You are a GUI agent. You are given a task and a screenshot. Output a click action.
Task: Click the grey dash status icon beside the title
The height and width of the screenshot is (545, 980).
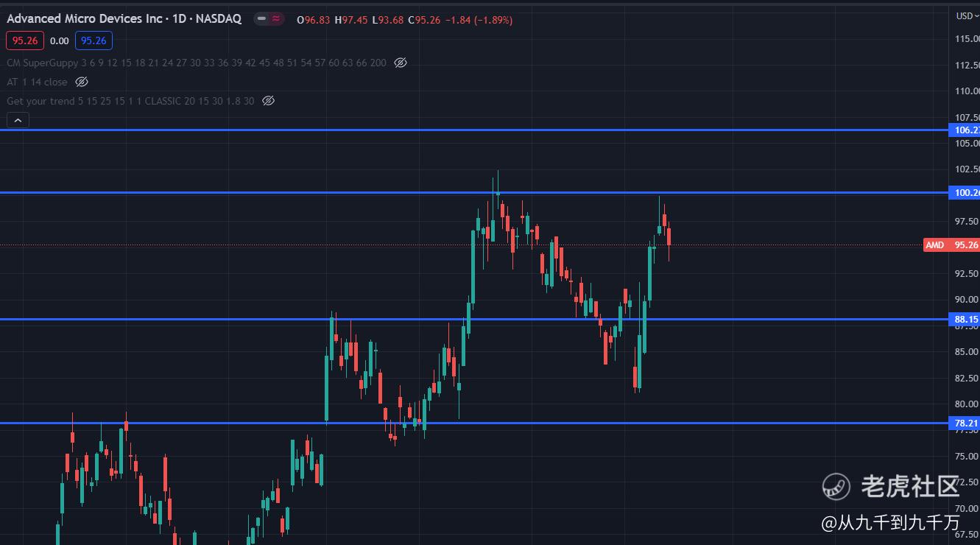tap(261, 19)
